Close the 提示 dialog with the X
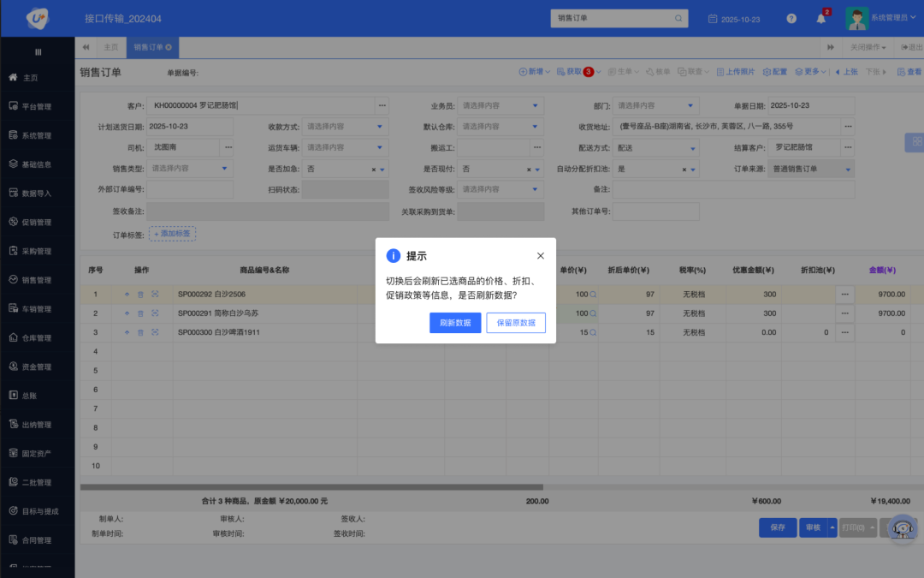Viewport: 924px width, 578px height. click(x=540, y=255)
